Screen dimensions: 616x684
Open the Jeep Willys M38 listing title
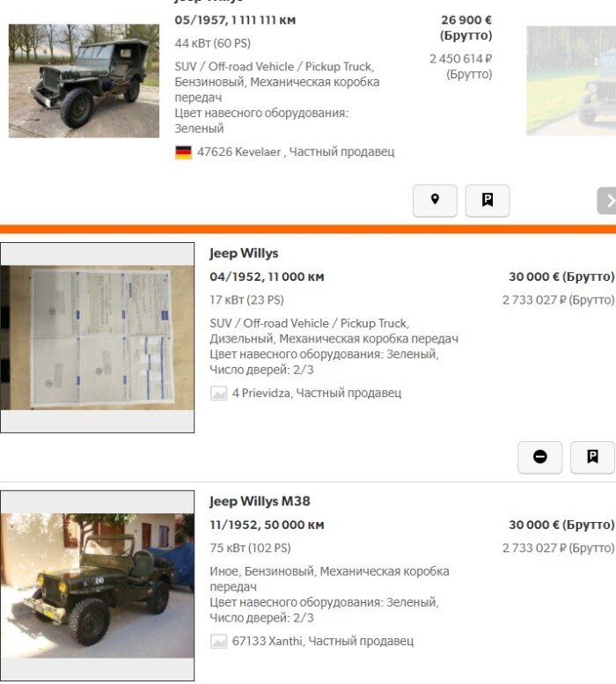(260, 501)
